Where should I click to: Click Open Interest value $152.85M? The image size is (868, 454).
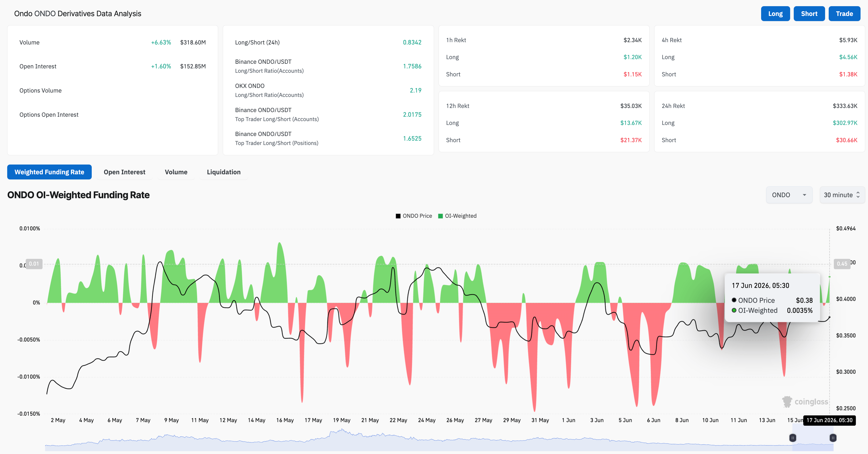[x=193, y=66]
